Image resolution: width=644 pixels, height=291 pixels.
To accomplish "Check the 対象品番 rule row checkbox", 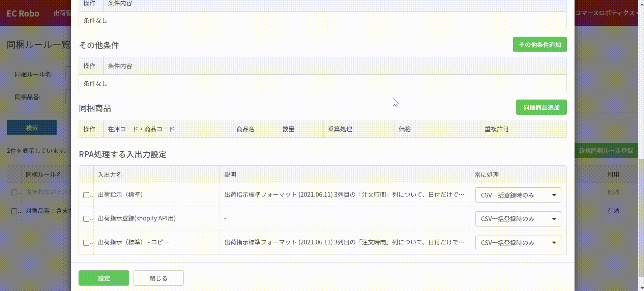I will 14,211.
